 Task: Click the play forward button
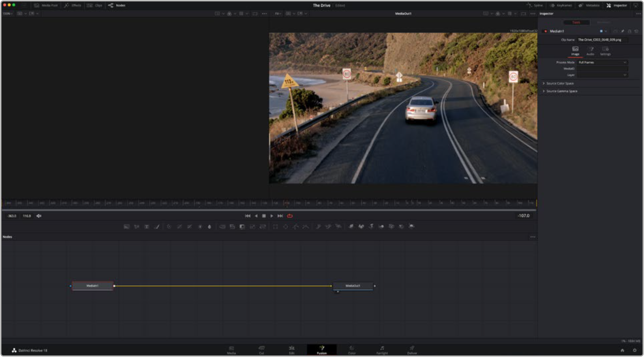[272, 216]
